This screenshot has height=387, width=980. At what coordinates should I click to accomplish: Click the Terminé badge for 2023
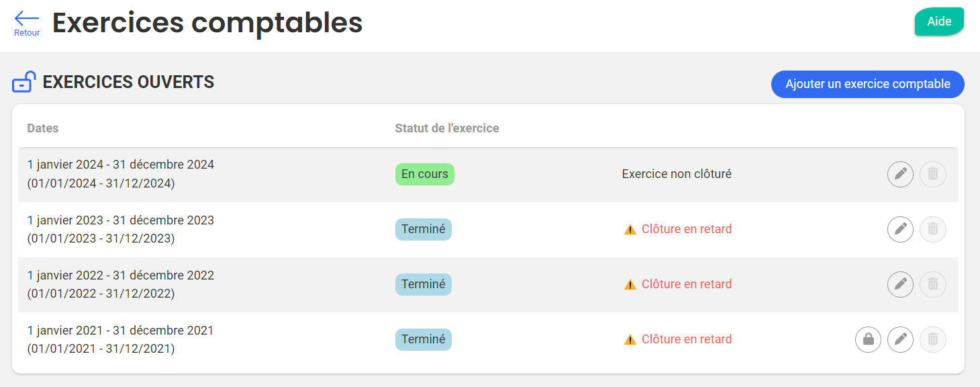pos(423,229)
